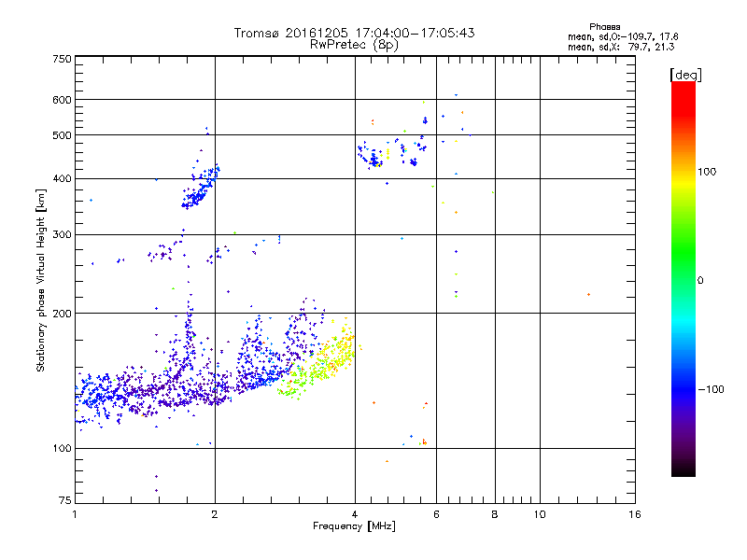
Task: Click the '[deg]' colorbar unit label
Action: [685, 75]
